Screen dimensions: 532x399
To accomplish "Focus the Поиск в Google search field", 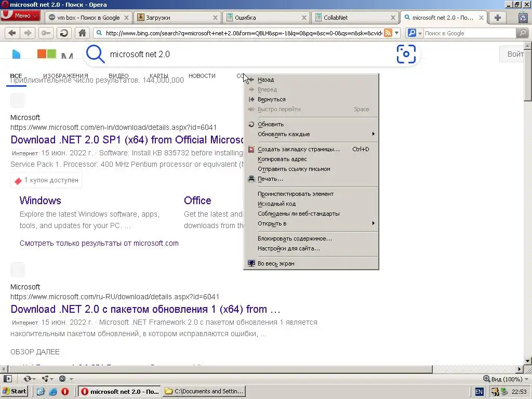I will click(470, 33).
